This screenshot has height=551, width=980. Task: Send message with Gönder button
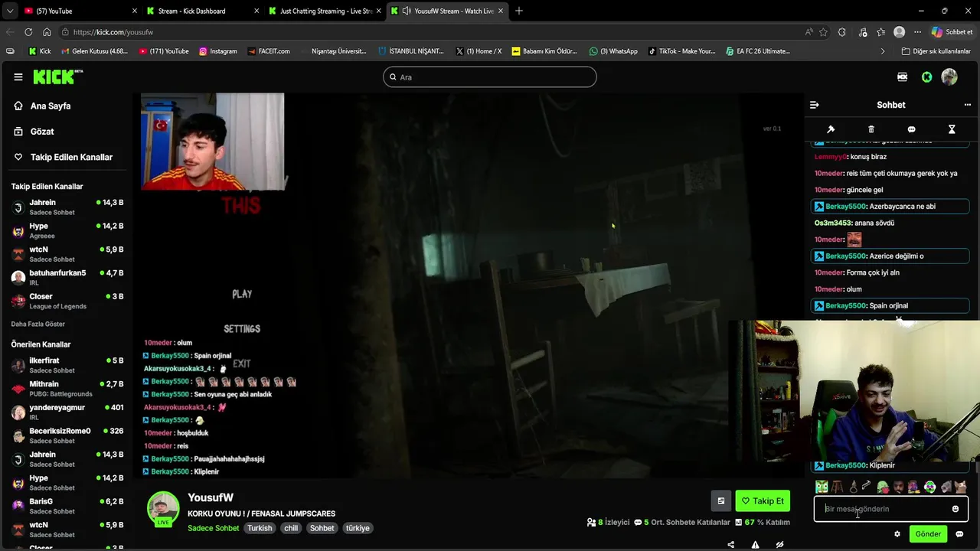coord(928,534)
